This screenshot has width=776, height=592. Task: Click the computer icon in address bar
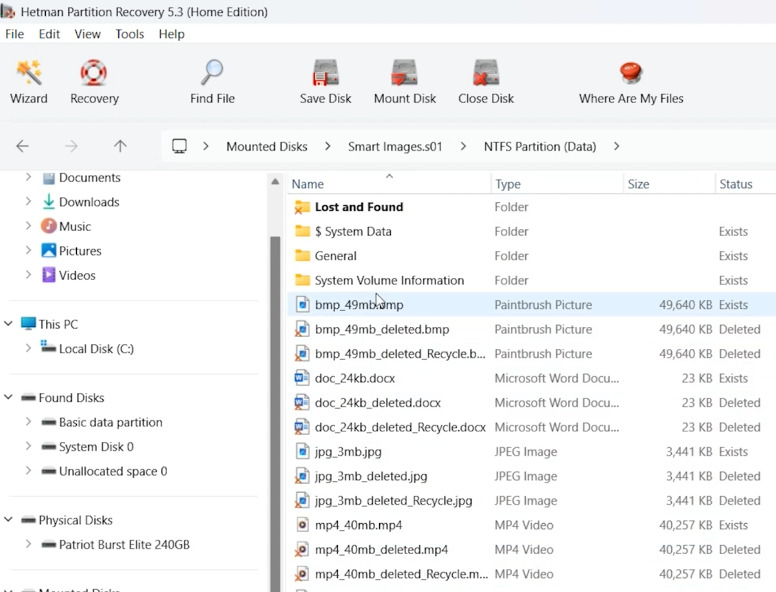pyautogui.click(x=179, y=146)
